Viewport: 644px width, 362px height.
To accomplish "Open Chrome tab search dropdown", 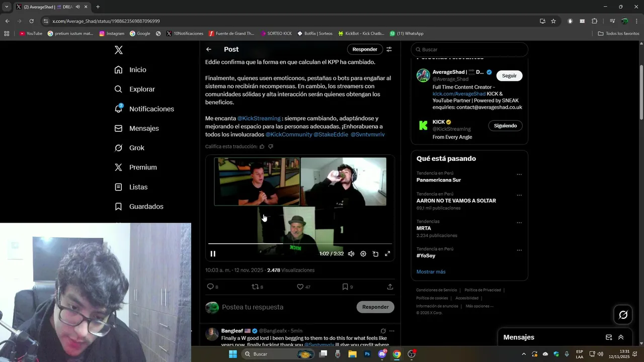I will (6, 7).
